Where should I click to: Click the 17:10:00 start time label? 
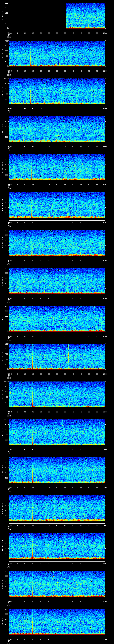[9, 71]
